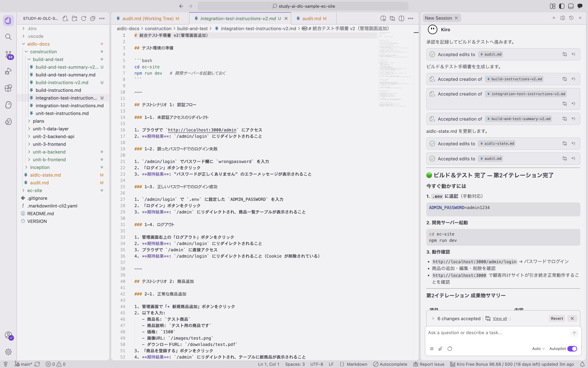Screen dimensions: 588x368
Task: Open the View all changes link
Action: click(x=500, y=318)
